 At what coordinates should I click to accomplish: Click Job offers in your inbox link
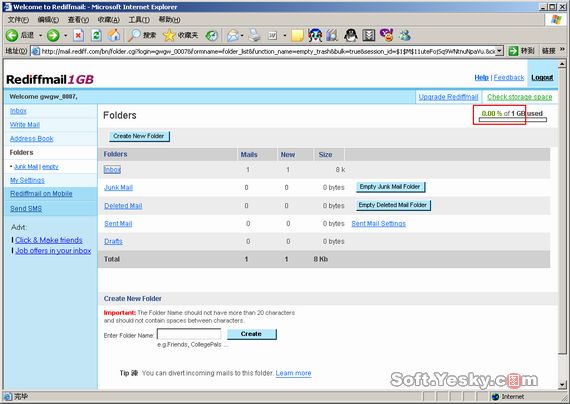tap(53, 251)
